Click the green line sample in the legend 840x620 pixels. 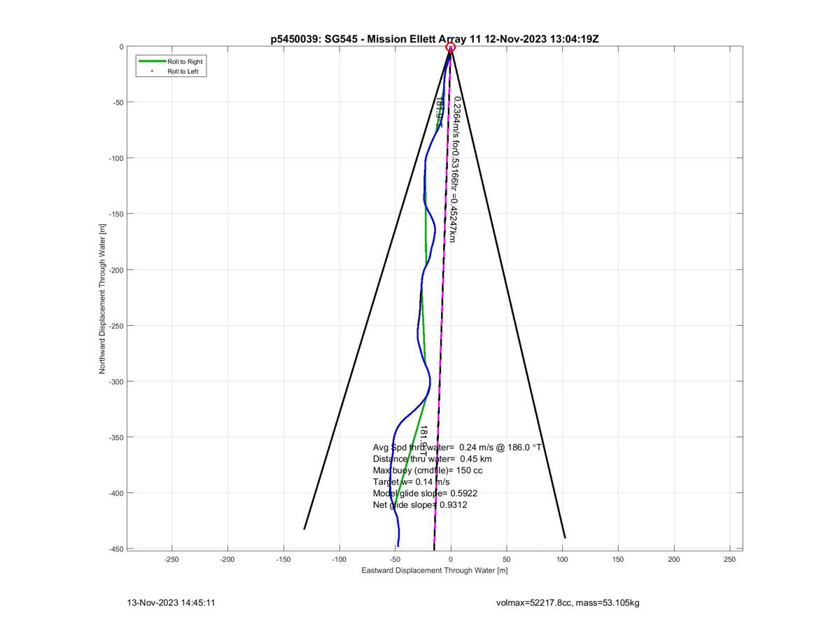[151, 62]
